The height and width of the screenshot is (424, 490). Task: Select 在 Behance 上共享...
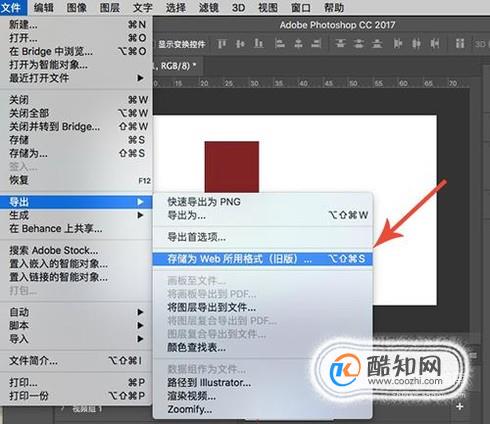coord(76,229)
